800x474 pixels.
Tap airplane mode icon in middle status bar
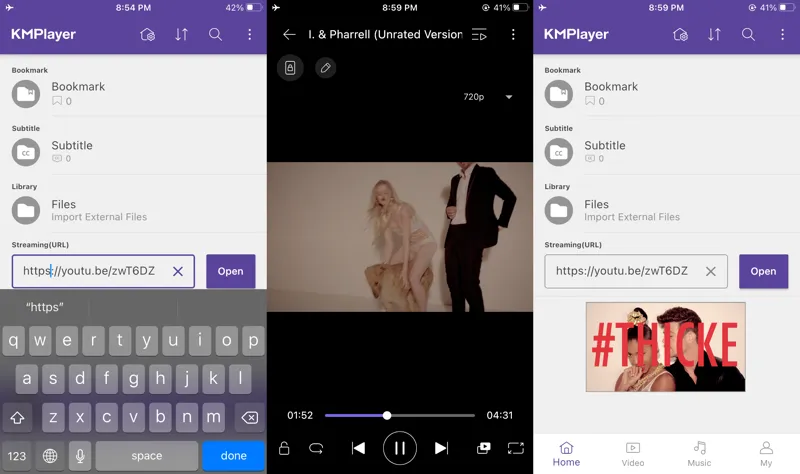click(276, 8)
